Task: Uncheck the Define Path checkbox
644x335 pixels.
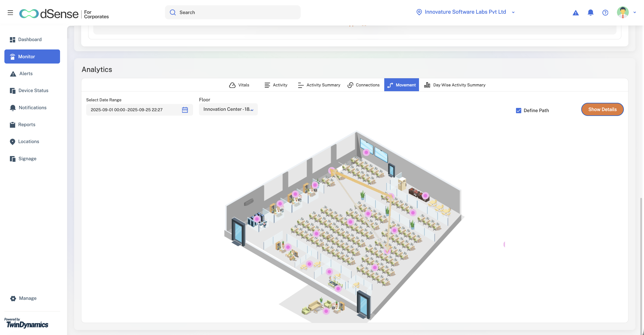Action: pyautogui.click(x=518, y=110)
